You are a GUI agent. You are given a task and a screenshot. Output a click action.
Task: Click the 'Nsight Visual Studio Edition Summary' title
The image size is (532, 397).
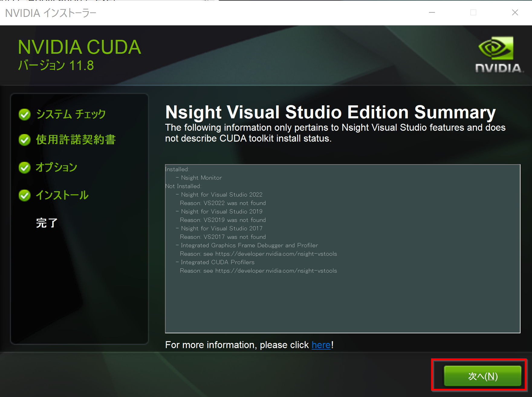tap(330, 112)
